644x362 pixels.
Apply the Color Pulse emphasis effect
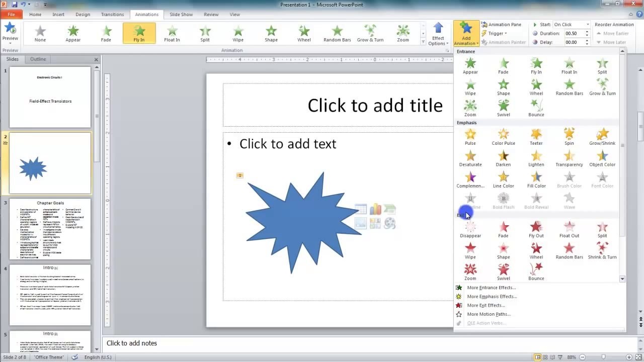coord(503,137)
